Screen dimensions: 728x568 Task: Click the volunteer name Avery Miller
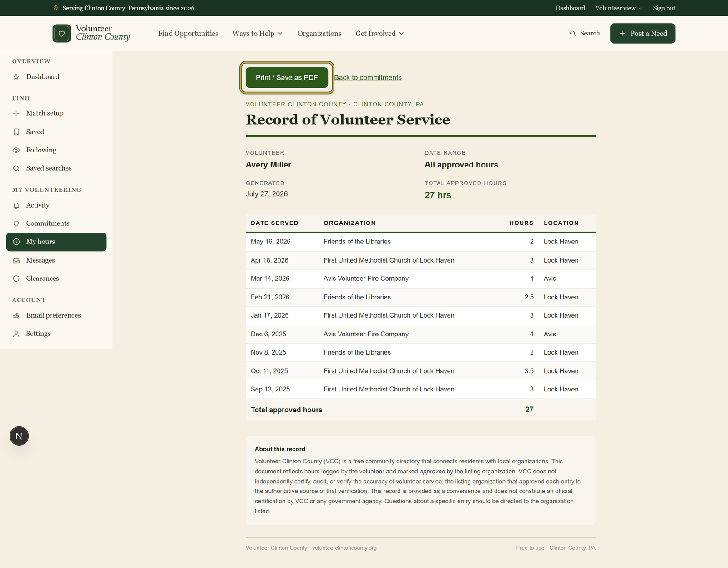click(268, 165)
